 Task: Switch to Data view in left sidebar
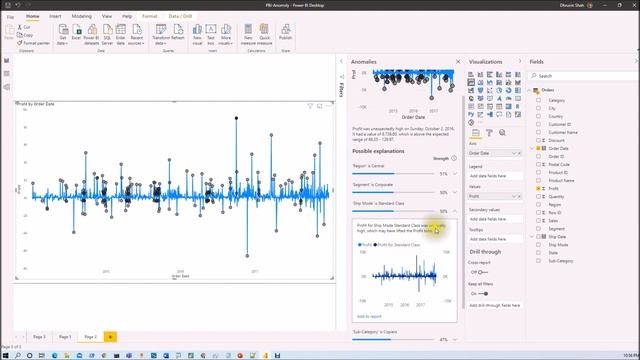point(7,73)
